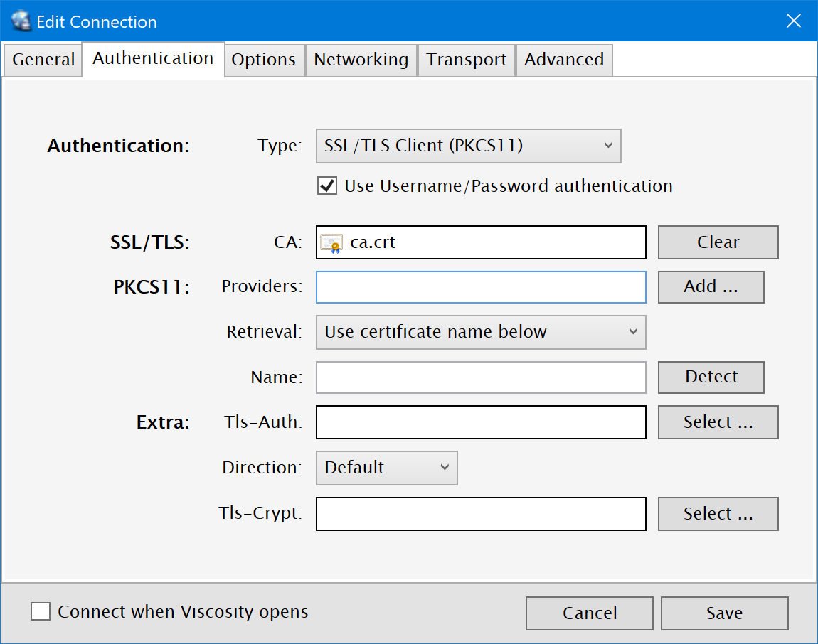This screenshot has width=818, height=644.
Task: Click Detect to find certificate name
Action: 711,377
